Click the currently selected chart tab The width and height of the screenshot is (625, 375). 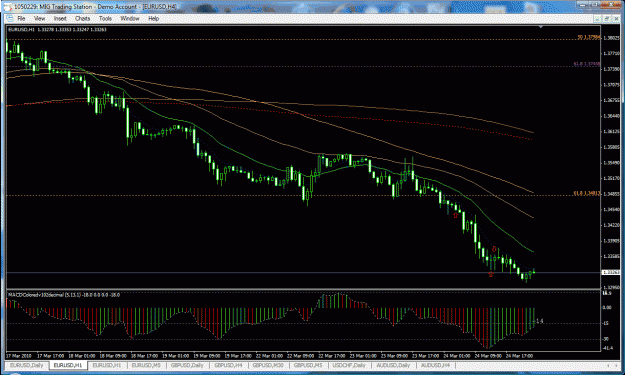68,365
